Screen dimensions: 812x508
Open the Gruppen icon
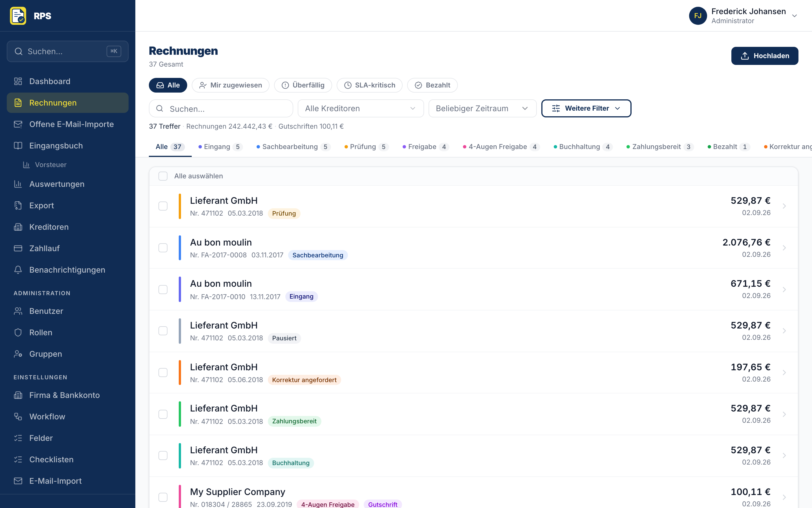pyautogui.click(x=18, y=354)
